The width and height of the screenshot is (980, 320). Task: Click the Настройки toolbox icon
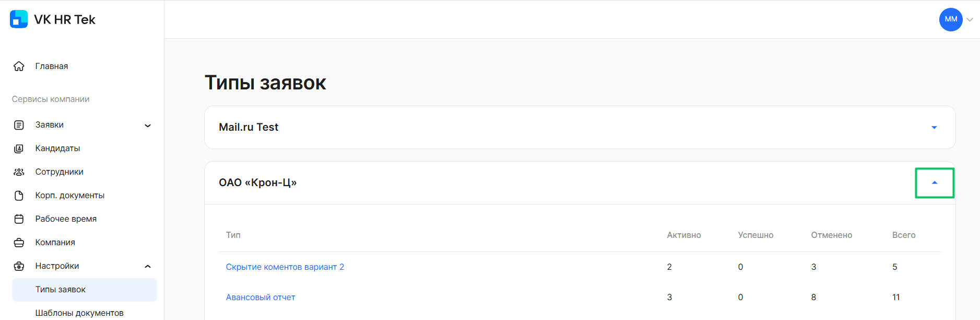pos(19,266)
